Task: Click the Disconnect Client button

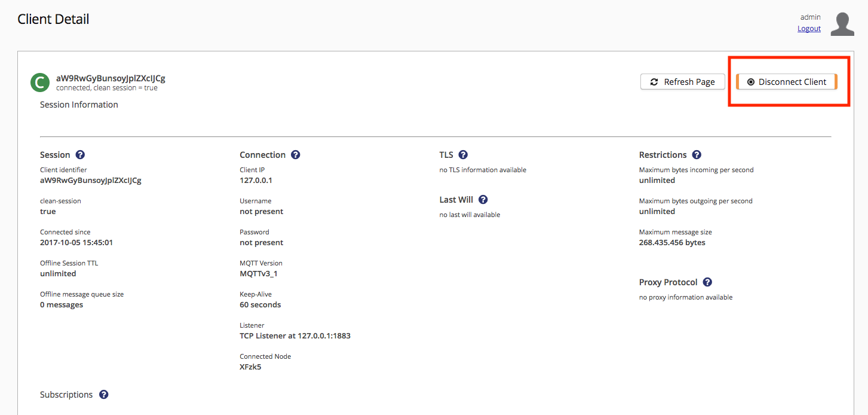Action: (x=786, y=82)
